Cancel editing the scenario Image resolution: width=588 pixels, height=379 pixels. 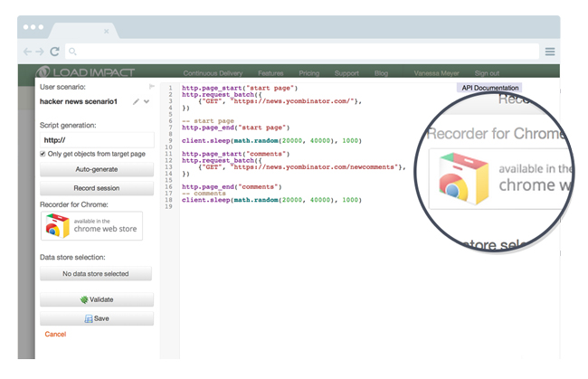[55, 334]
